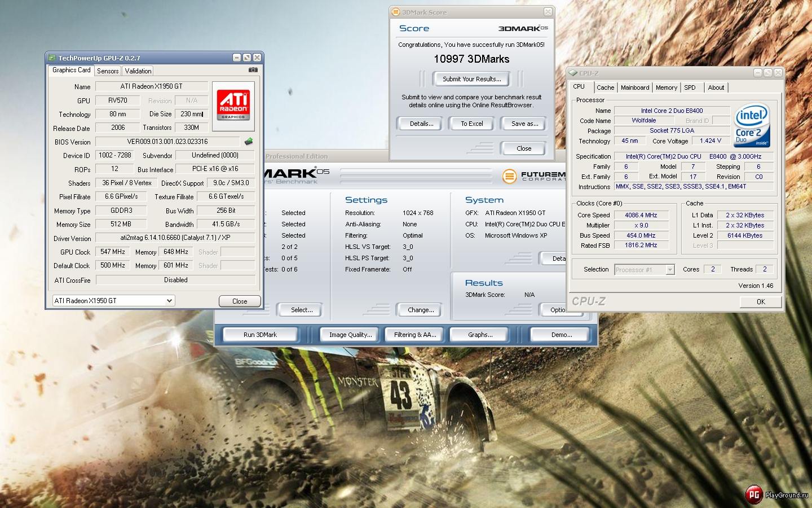The width and height of the screenshot is (812, 508).
Task: Click the Bandwidth 41.5 GB/s field
Action: [x=226, y=224]
